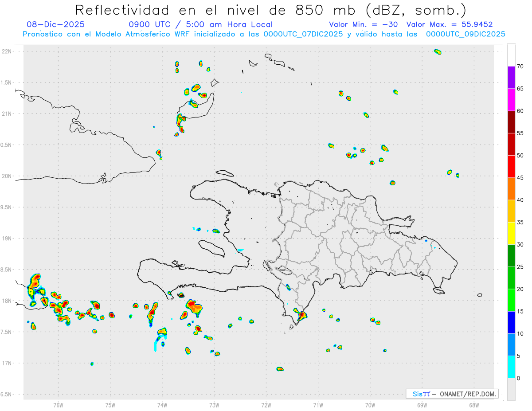Click the light blue 5–10 dBZ colorbar segment
Viewport: 532px width, 411px height.
(x=511, y=345)
